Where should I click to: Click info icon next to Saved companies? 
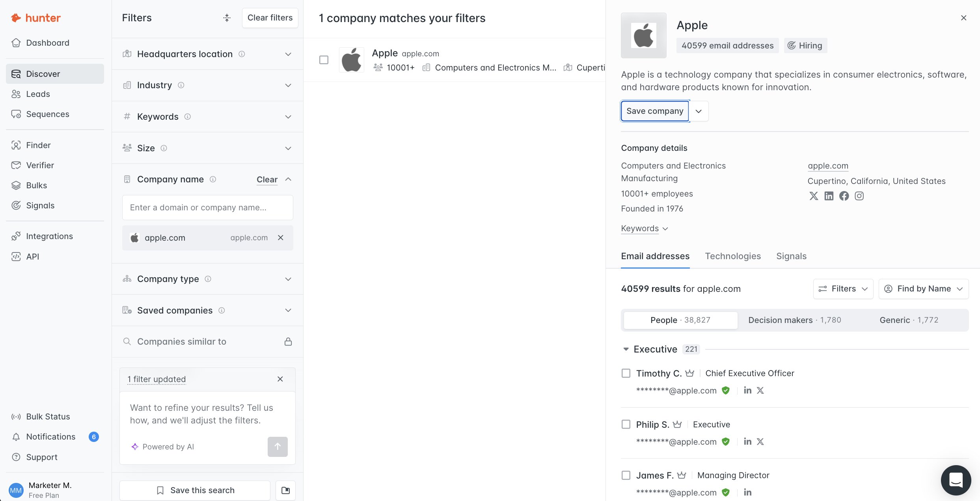pyautogui.click(x=222, y=310)
